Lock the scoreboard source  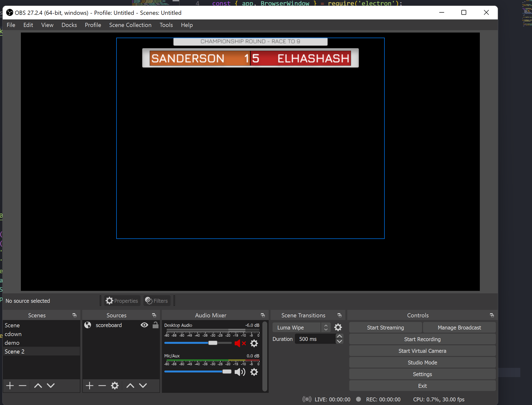156,325
